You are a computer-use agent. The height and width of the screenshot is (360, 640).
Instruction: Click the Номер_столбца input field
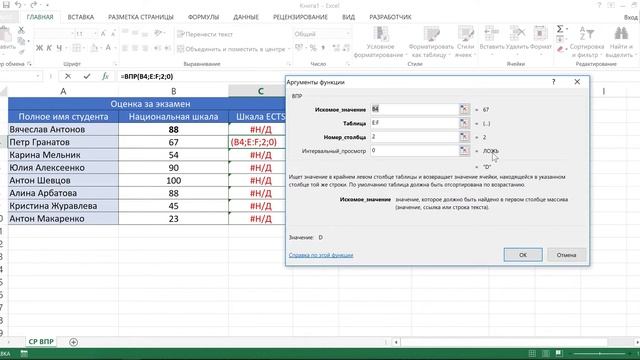point(414,137)
